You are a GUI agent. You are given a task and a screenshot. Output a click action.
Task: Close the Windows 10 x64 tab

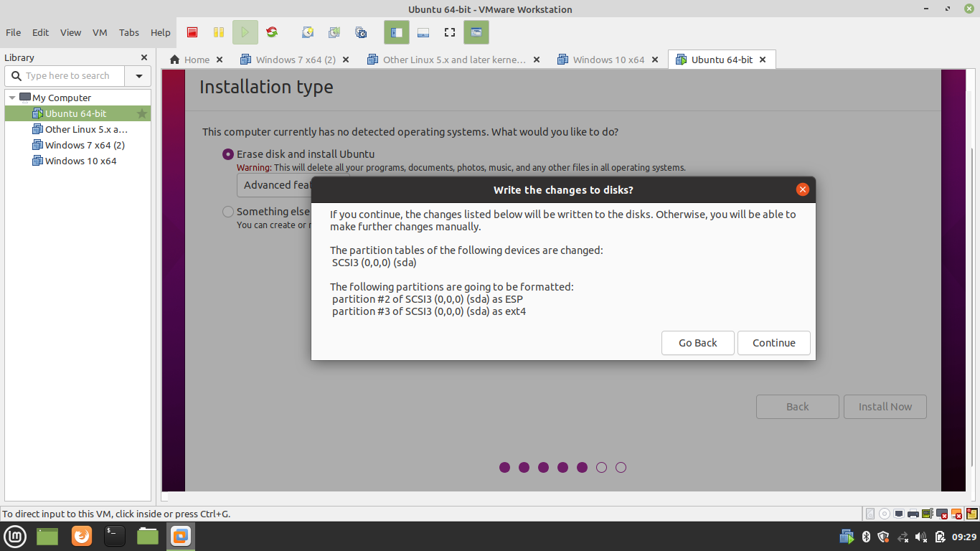click(x=656, y=60)
